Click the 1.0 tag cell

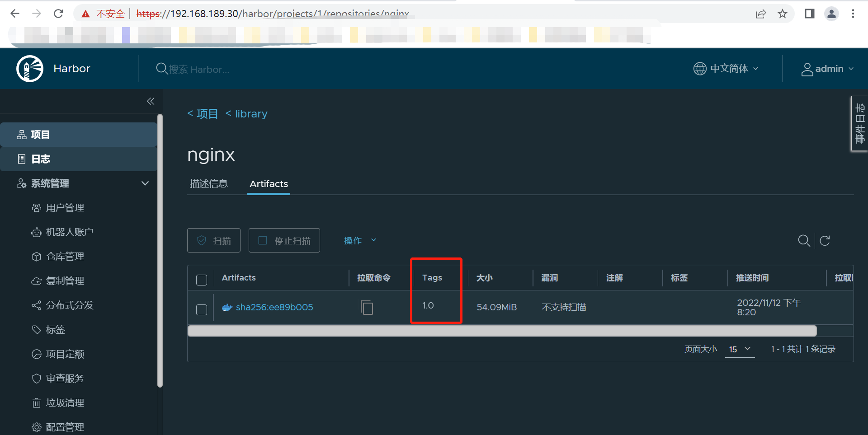428,306
